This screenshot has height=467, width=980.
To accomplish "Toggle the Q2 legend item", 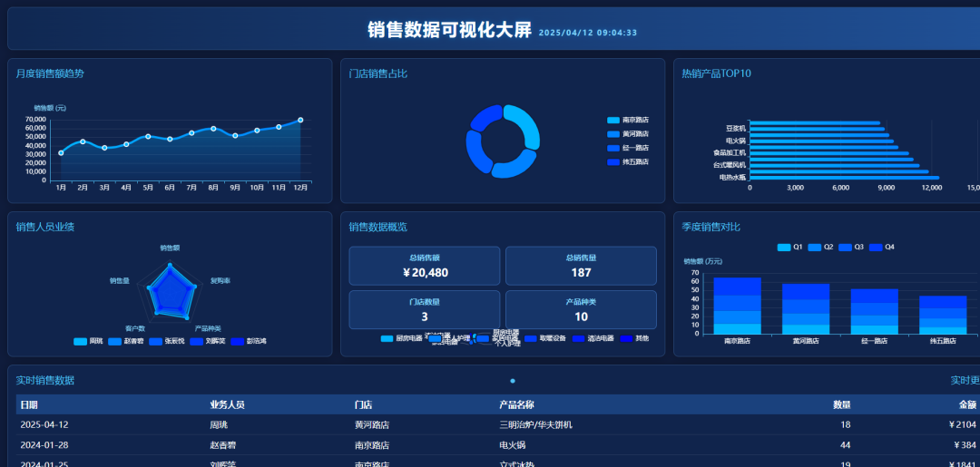I will coord(820,248).
